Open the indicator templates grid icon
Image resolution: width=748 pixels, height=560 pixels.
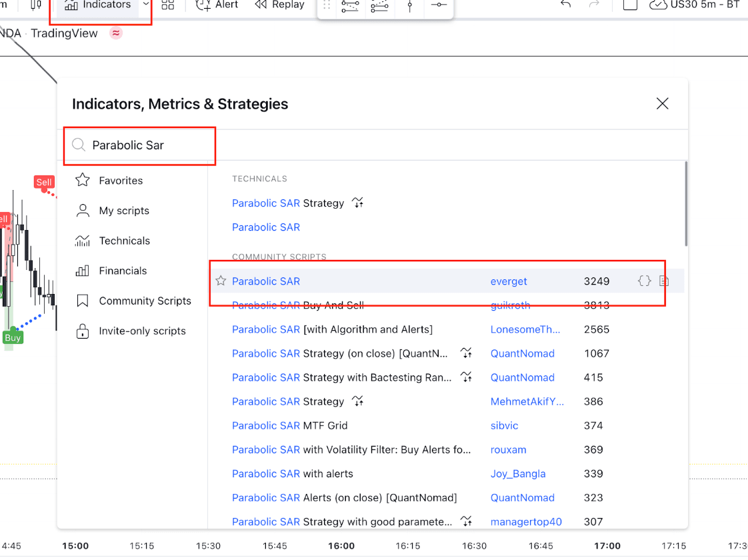click(x=168, y=5)
